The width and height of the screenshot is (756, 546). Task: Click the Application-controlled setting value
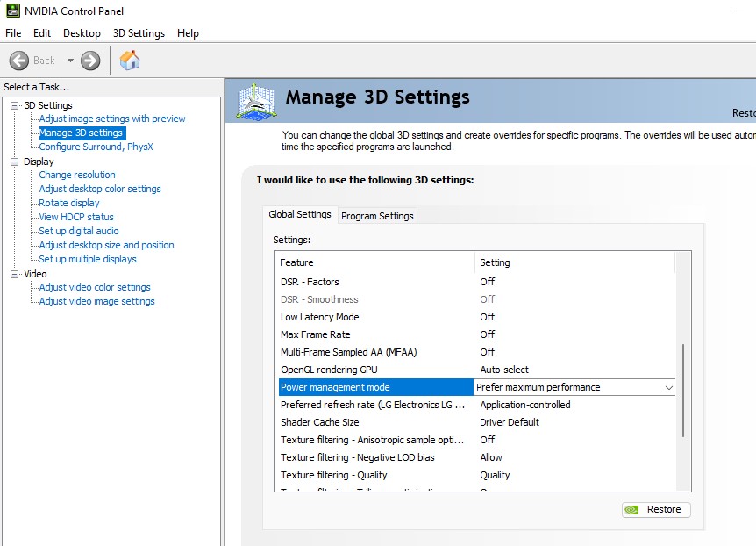[524, 405]
